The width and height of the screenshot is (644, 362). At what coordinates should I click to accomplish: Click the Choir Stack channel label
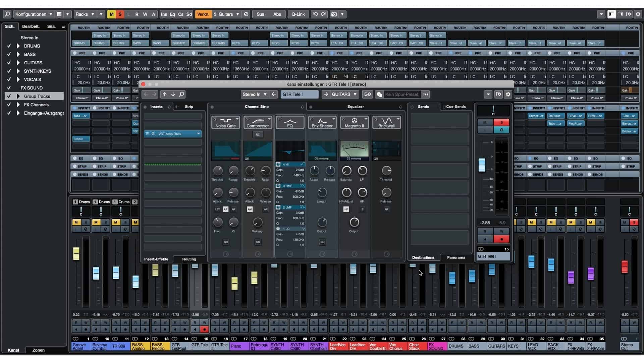click(417, 346)
